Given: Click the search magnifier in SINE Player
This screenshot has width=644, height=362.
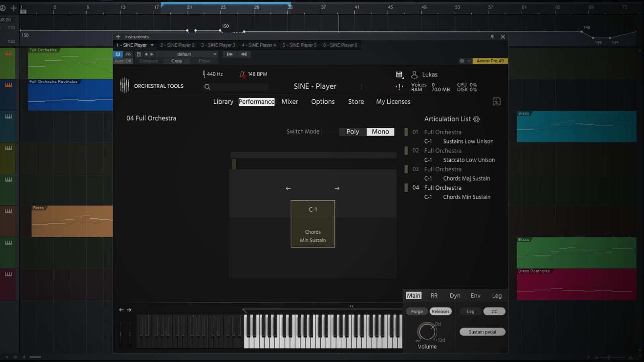Looking at the screenshot, I should [208, 86].
